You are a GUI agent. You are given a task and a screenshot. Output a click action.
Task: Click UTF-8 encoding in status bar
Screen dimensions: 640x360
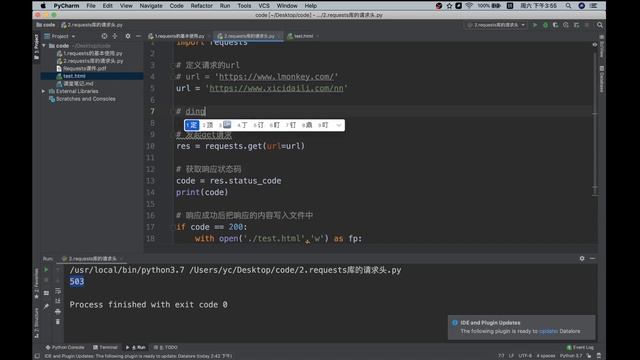525,356
